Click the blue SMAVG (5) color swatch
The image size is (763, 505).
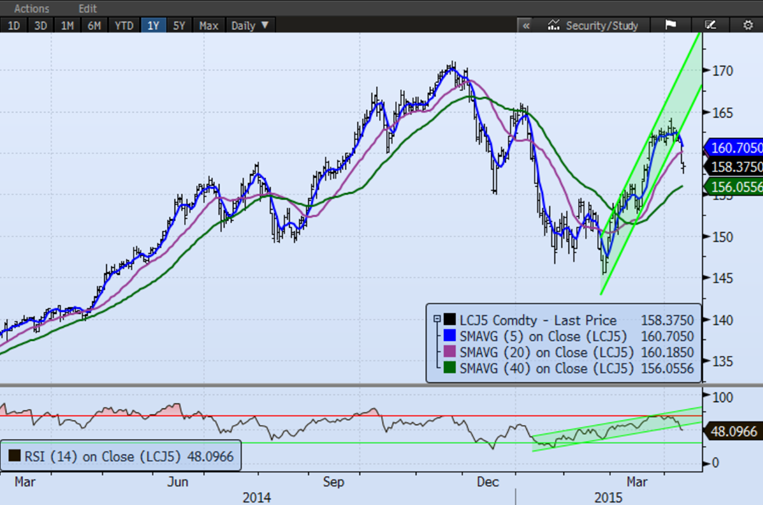pyautogui.click(x=447, y=334)
